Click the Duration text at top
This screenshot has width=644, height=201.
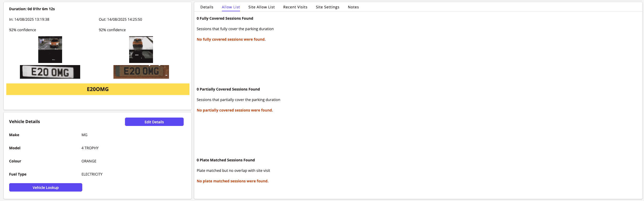tap(32, 9)
